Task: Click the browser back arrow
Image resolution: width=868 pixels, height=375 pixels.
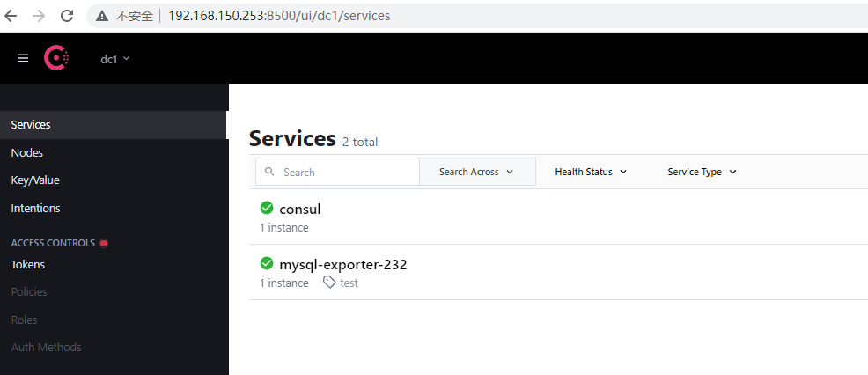Action: 11,16
